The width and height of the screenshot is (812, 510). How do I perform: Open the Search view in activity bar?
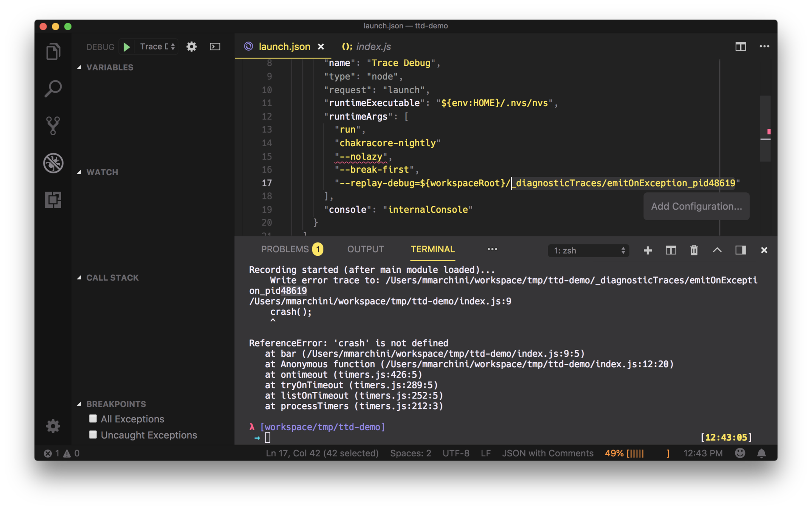coord(53,88)
